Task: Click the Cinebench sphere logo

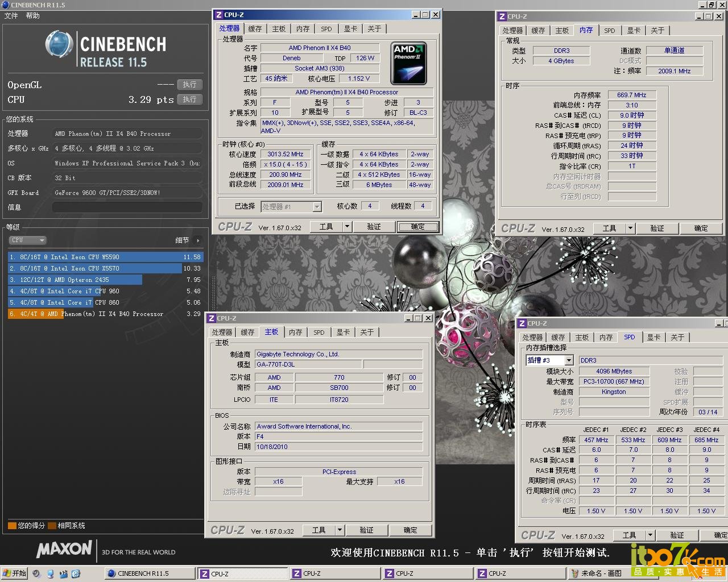Action: point(59,44)
